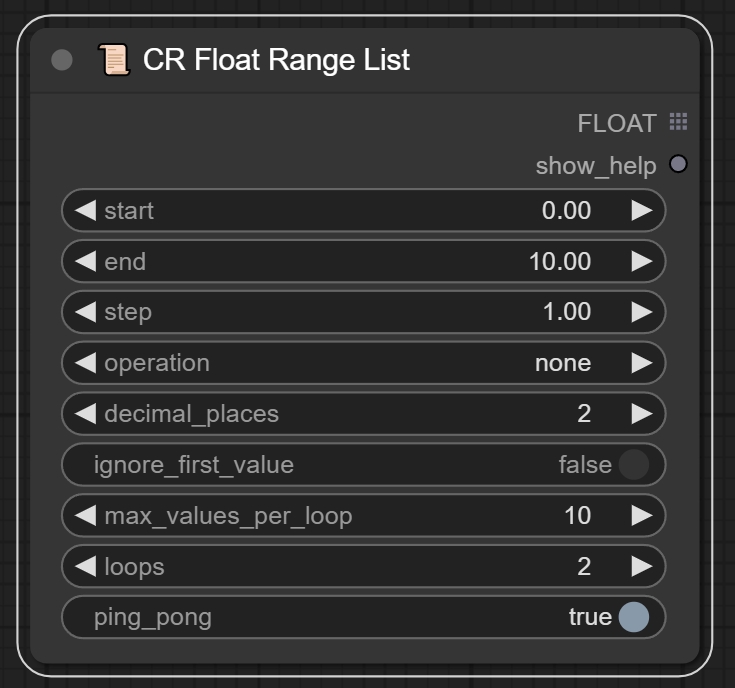Increase the start value with right arrow
This screenshot has width=735, height=688.
click(641, 210)
